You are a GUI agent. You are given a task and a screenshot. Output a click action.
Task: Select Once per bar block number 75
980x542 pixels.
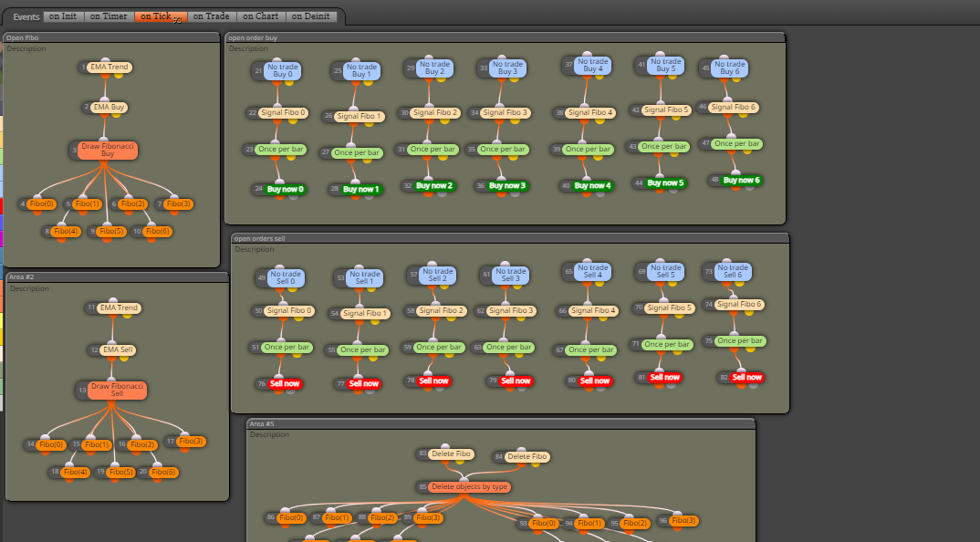tap(740, 341)
